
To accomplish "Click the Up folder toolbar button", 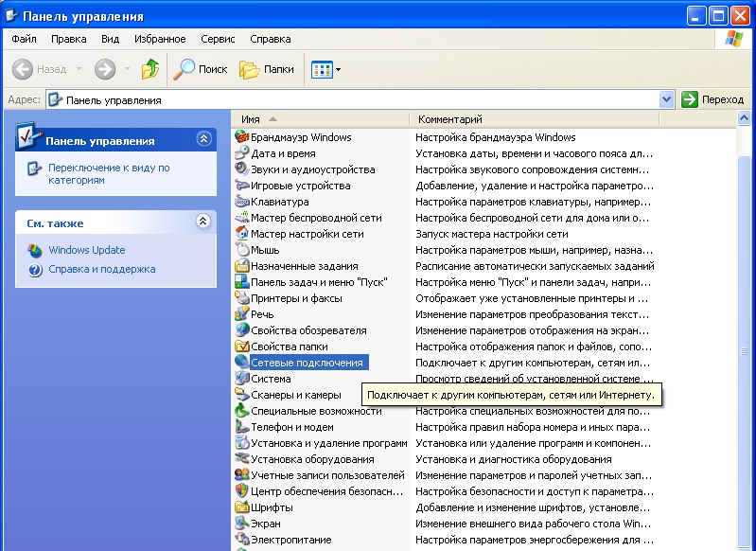I will (x=150, y=69).
